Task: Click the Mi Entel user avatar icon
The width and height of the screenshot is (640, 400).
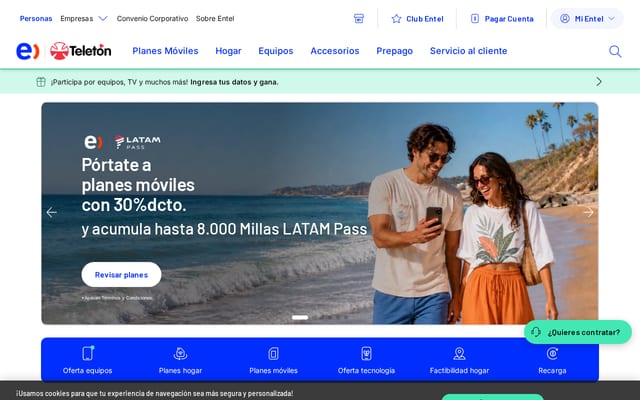Action: (564, 18)
